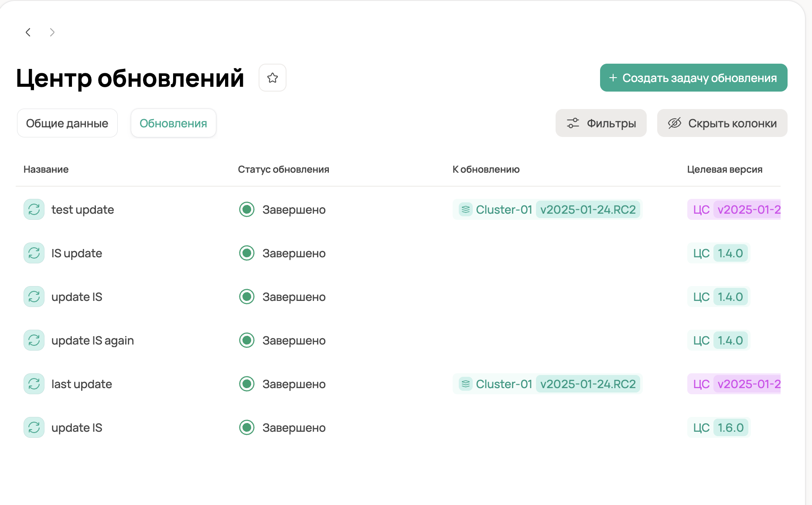Screen dimensions: 812x505
Task: Click the Целевая версия column header
Action: pos(724,169)
